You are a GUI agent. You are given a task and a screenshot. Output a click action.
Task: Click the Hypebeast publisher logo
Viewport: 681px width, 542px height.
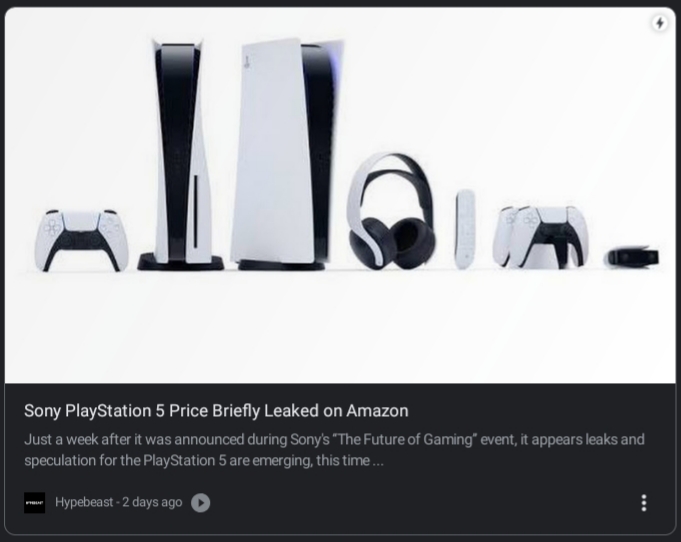point(34,503)
